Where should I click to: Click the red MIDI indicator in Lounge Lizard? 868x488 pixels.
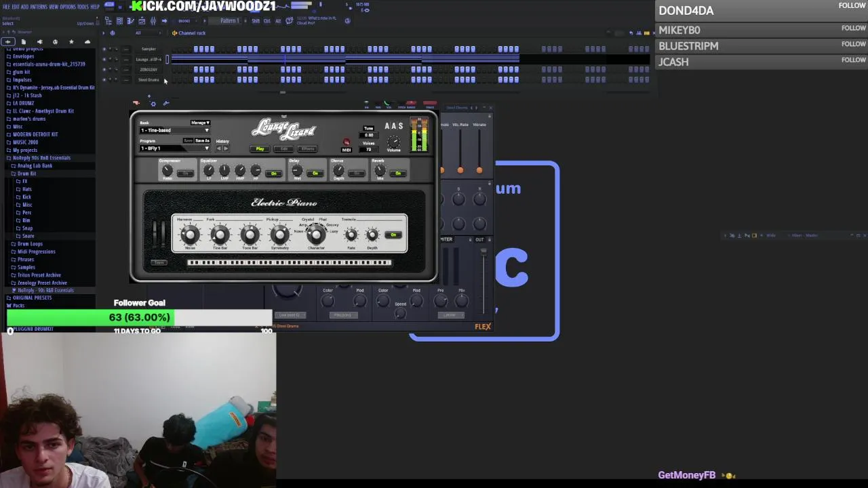tap(347, 142)
